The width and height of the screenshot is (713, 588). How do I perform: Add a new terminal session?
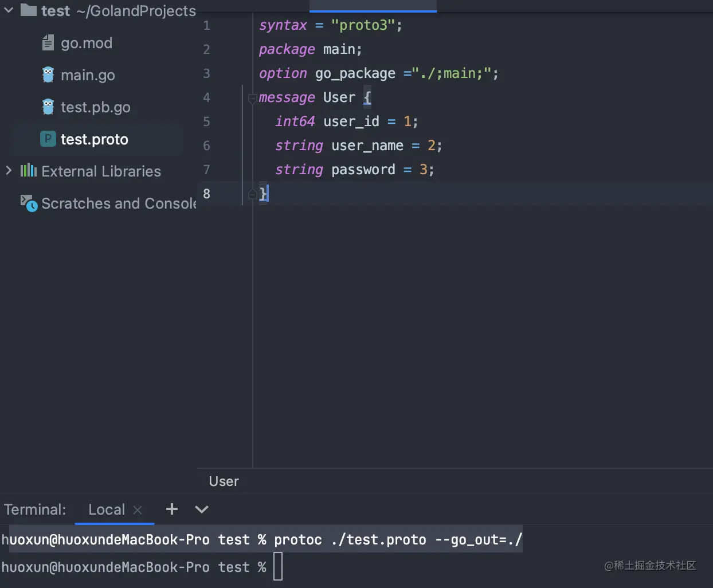[172, 509]
